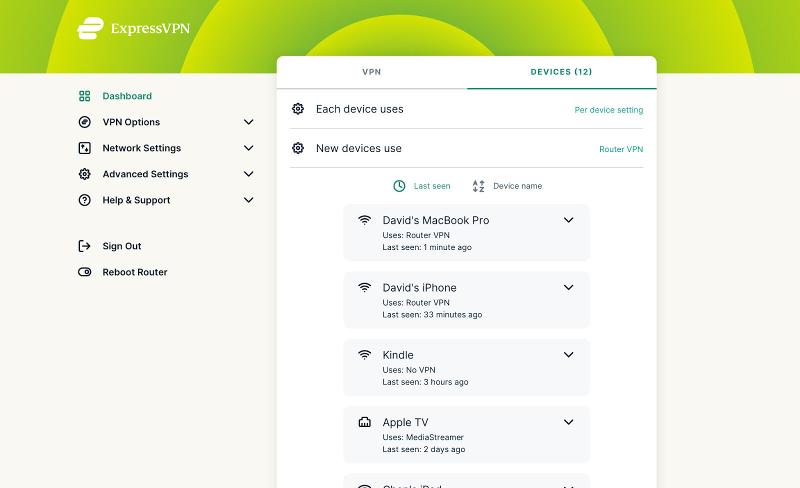Click David's iPhone device name
Image resolution: width=800 pixels, height=488 pixels.
point(419,287)
